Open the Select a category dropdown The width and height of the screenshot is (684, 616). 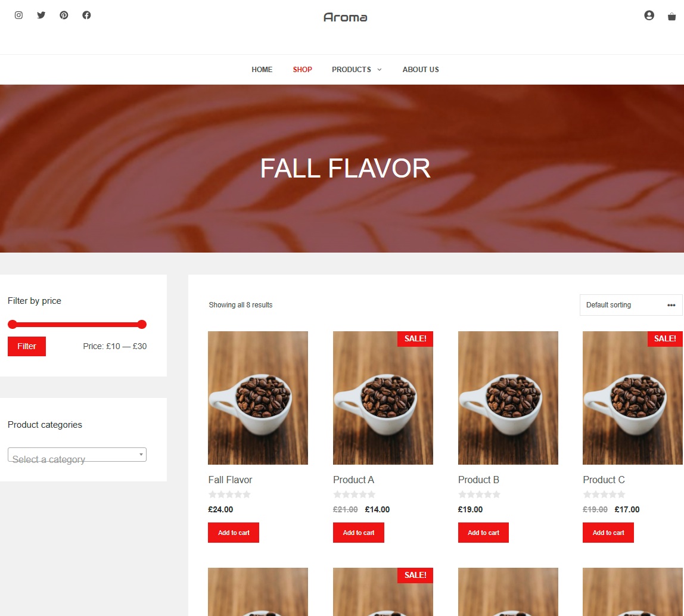(77, 455)
